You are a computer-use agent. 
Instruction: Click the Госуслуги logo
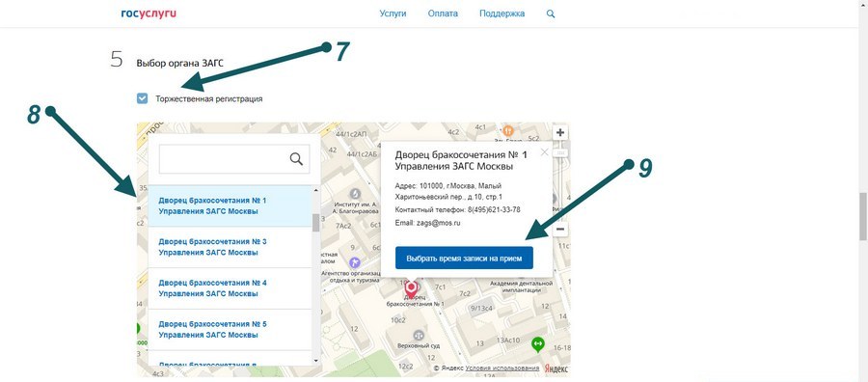[149, 14]
